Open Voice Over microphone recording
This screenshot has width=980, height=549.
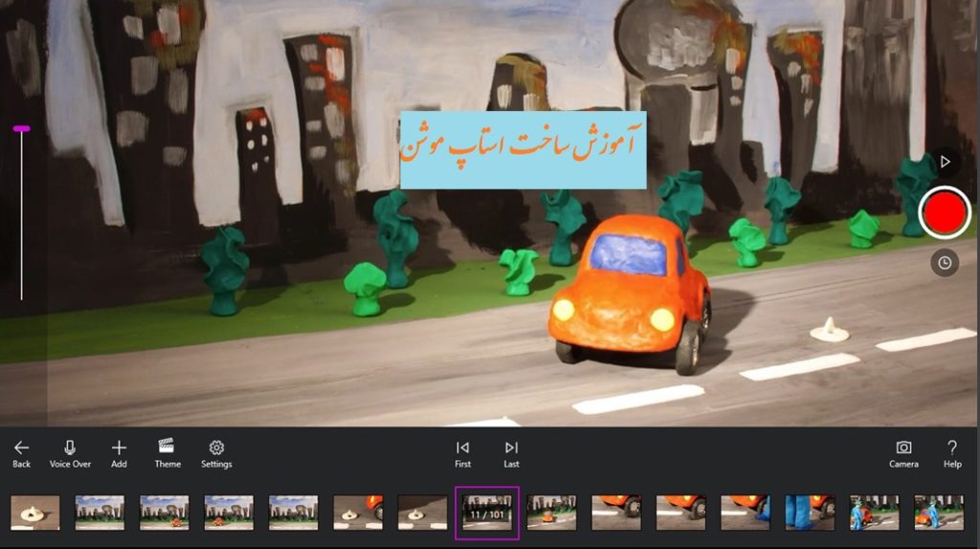pyautogui.click(x=70, y=452)
